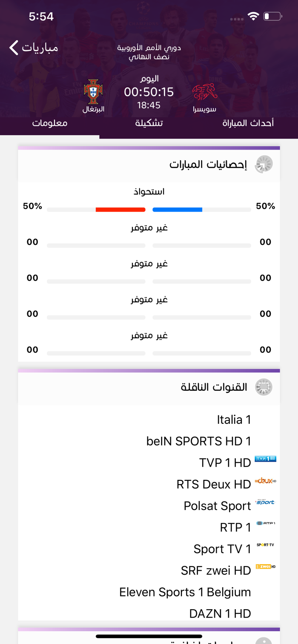Tap the DAZN 1 HD channel row
This screenshot has height=644, width=298.
149,613
